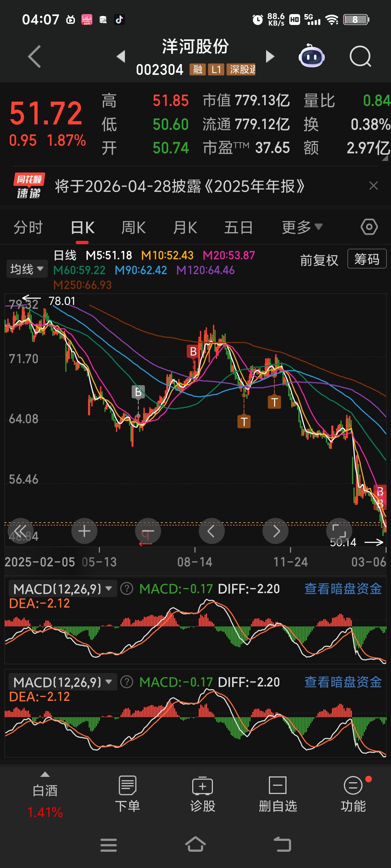This screenshot has height=868, width=391.
Task: Go to Android home screen
Action: pyautogui.click(x=195, y=844)
